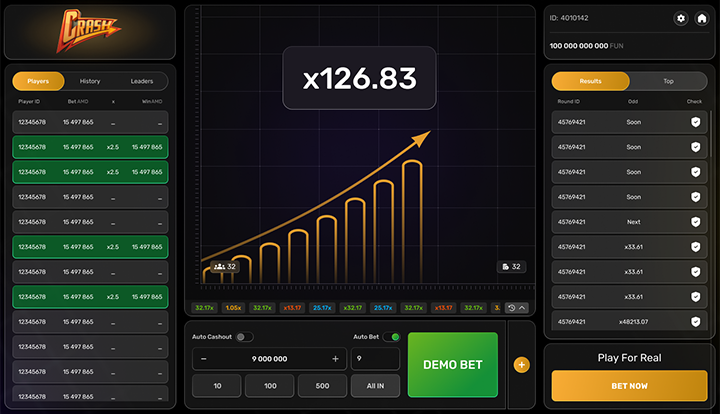Click the orange plus add-bet icon
This screenshot has width=720, height=414.
click(x=521, y=365)
